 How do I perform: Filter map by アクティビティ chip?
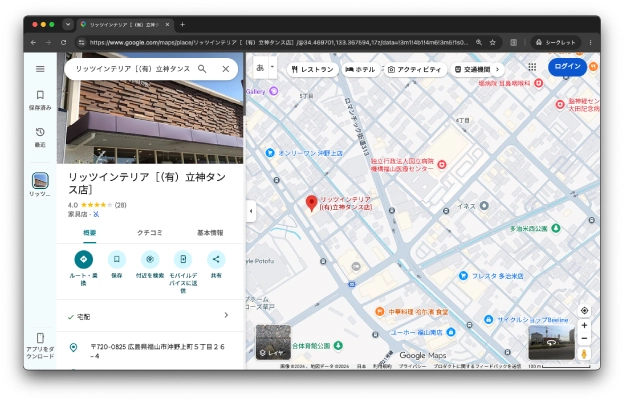(415, 70)
